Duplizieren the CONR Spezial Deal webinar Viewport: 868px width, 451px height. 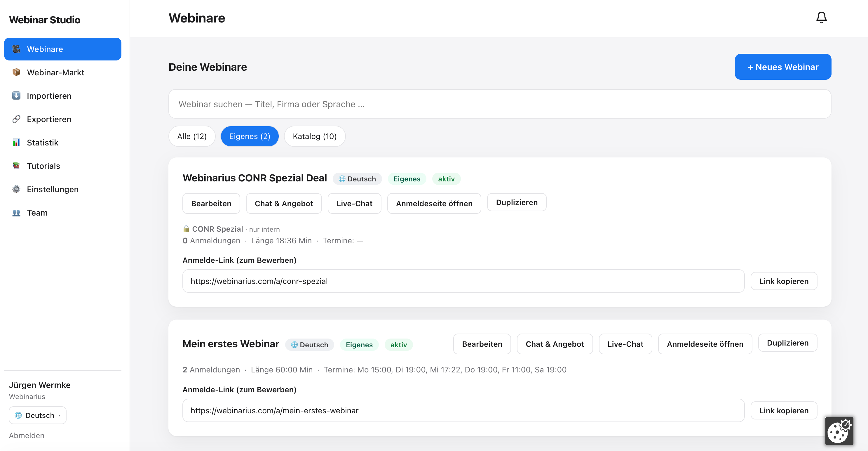517,202
